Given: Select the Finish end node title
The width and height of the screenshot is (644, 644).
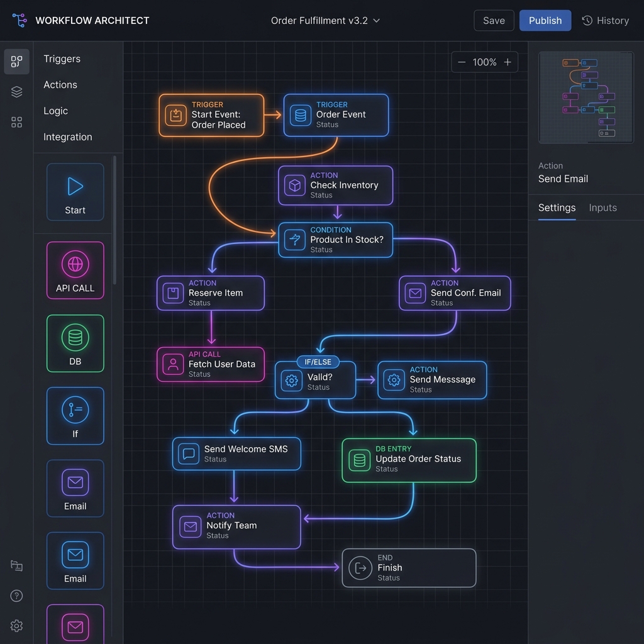Looking at the screenshot, I should click(x=390, y=568).
